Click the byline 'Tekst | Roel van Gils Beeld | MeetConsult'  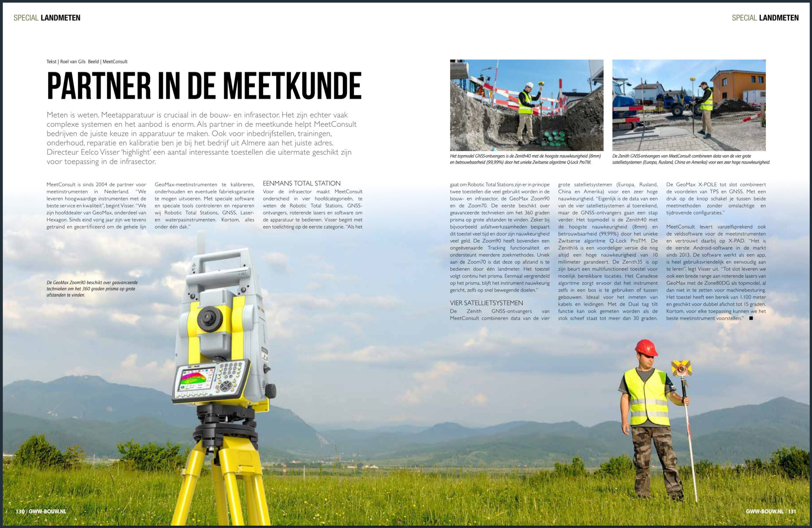pos(87,62)
